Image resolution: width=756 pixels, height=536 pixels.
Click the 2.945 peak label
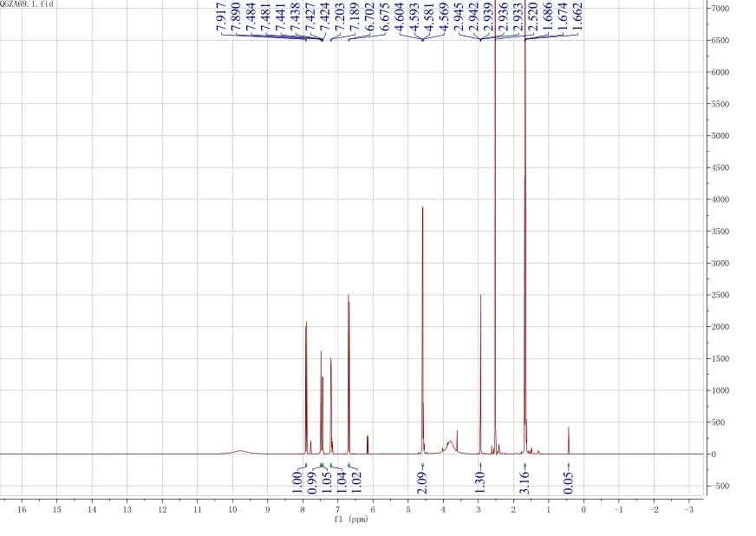[x=459, y=16]
